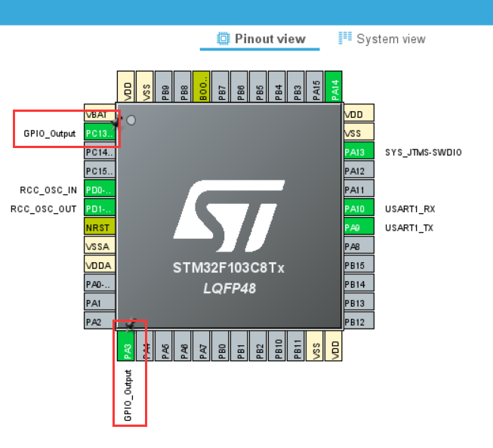Select the PB8 pin at the top
This screenshot has width=493, height=448.
[183, 86]
